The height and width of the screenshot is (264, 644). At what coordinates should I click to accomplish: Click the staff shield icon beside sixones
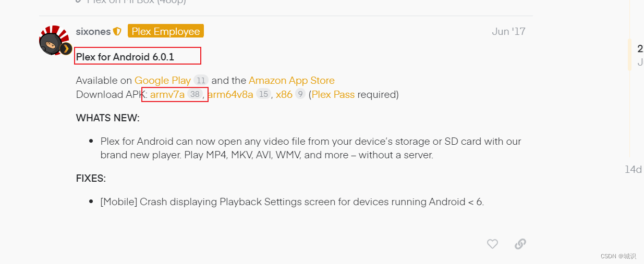[117, 32]
